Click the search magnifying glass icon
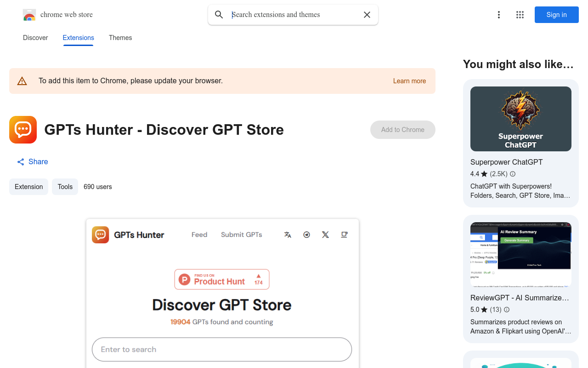 [x=219, y=14]
